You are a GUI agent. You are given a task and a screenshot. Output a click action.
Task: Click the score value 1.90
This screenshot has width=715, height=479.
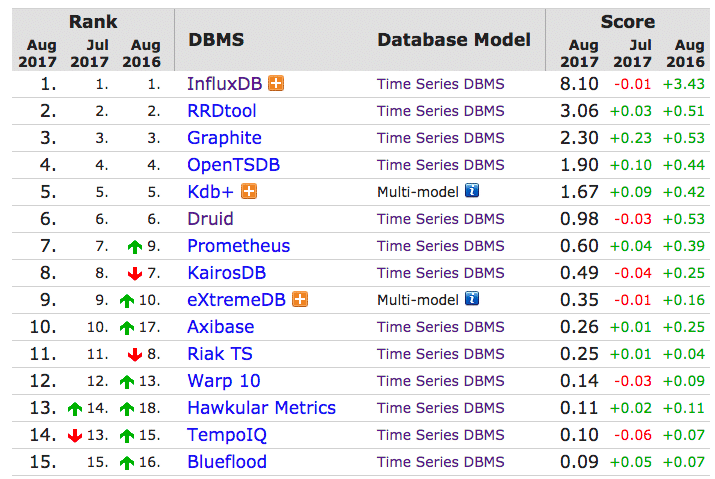point(579,165)
